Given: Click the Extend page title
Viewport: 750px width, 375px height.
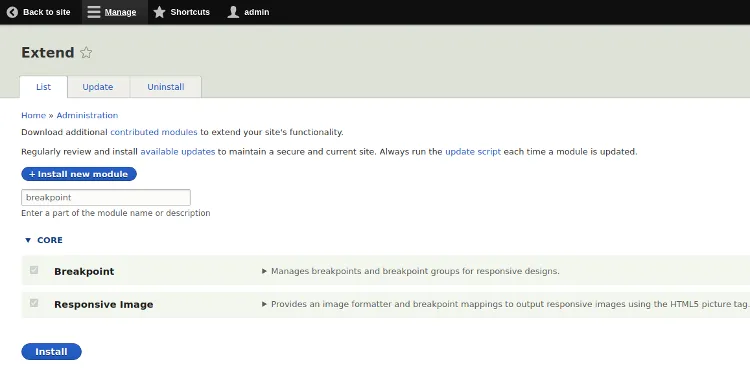Looking at the screenshot, I should point(48,53).
